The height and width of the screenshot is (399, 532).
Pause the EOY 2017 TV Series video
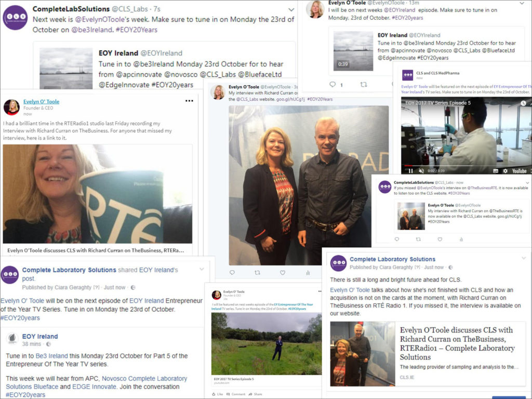[410, 170]
